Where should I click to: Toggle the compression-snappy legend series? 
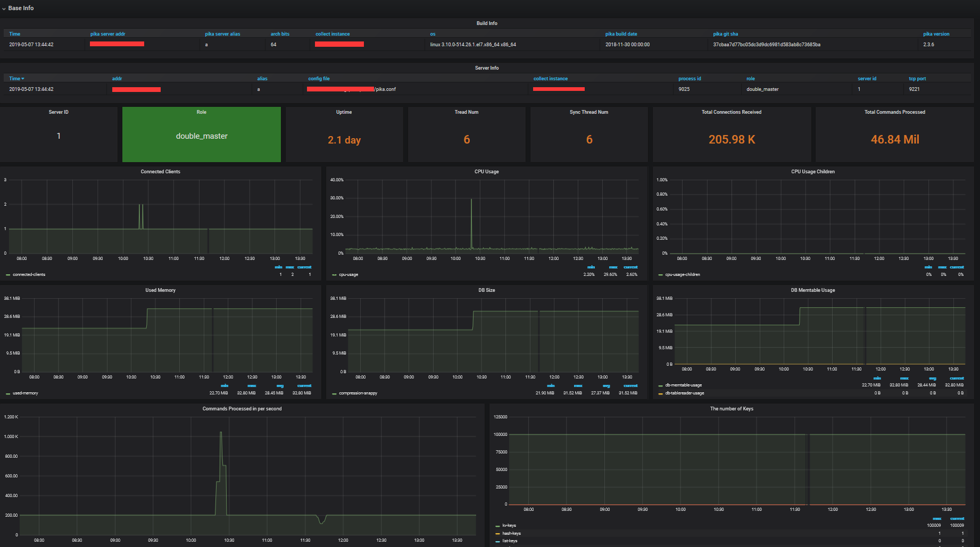[358, 393]
